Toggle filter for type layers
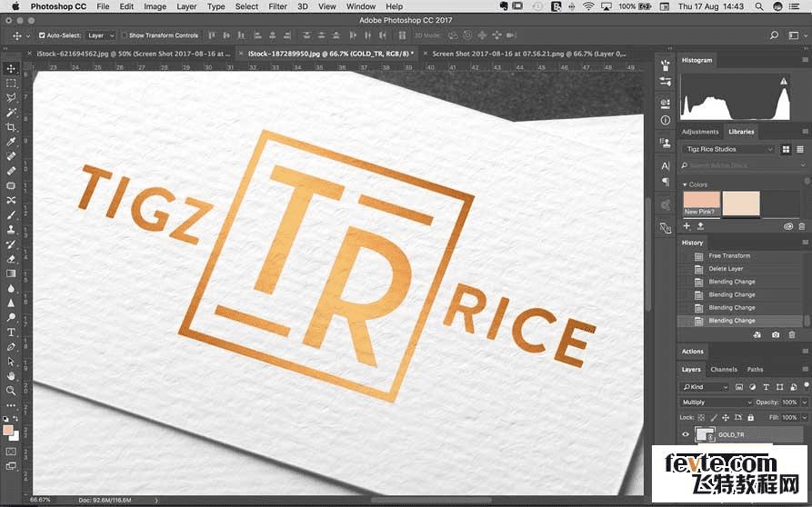The height and width of the screenshot is (507, 812). coord(766,387)
